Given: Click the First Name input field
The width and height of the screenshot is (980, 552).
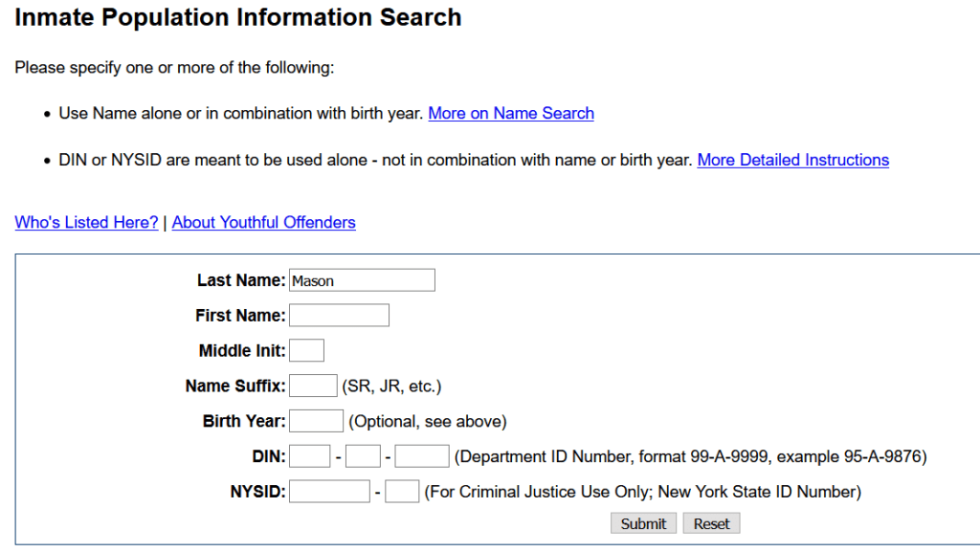Looking at the screenshot, I should 339,315.
